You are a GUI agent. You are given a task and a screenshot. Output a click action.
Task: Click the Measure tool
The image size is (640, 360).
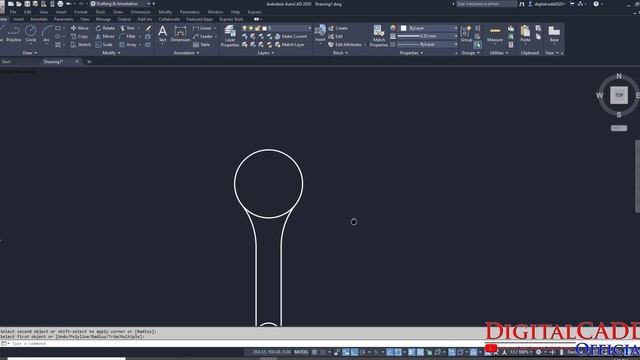[x=495, y=34]
